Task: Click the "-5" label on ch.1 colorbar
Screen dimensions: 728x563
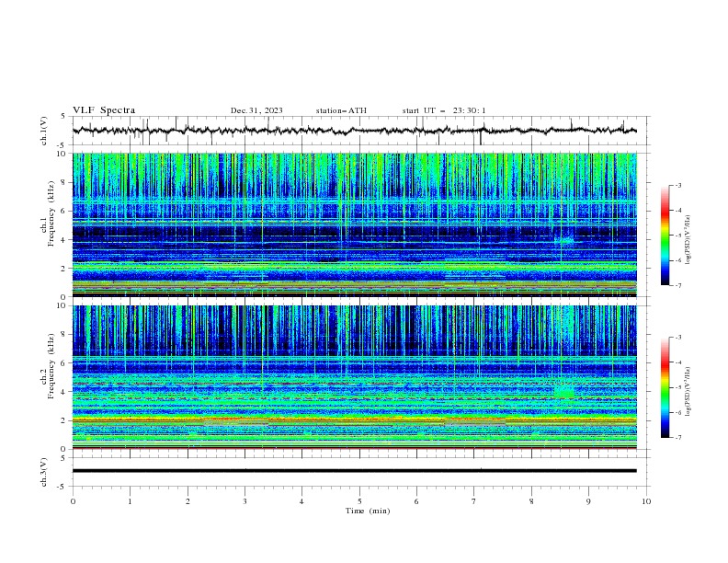Action: coord(678,236)
